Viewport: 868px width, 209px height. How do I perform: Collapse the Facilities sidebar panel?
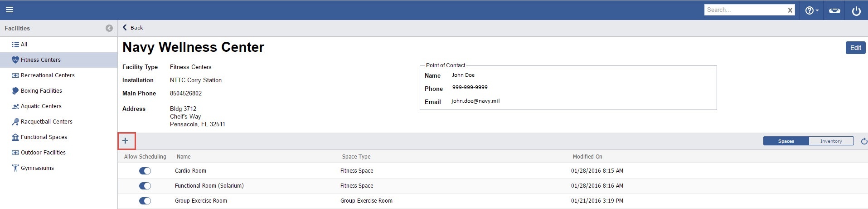click(109, 28)
